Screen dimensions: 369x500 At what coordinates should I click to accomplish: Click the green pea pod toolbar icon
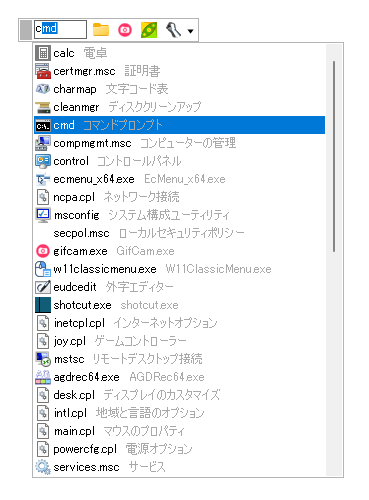(149, 30)
